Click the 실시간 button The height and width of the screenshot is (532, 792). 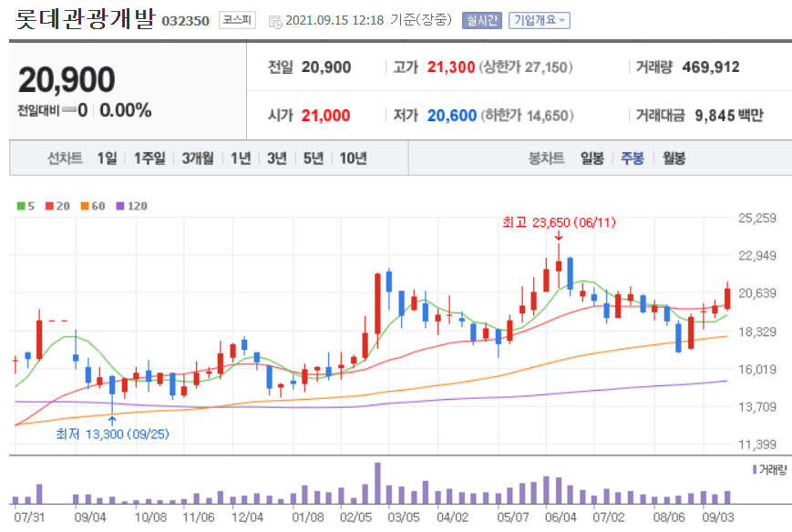(482, 20)
